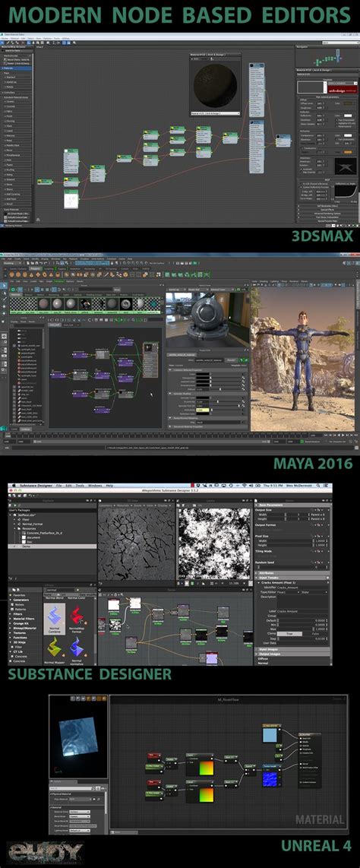Viewport: 360px width, 868px height.
Task: Open the Generators category in Substance Library
Action: click(21, 600)
